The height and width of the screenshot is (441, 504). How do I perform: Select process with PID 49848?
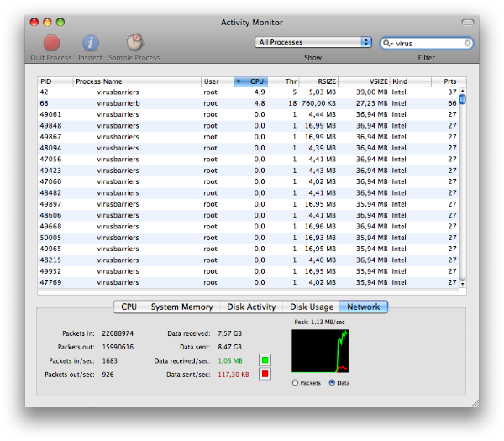point(248,126)
